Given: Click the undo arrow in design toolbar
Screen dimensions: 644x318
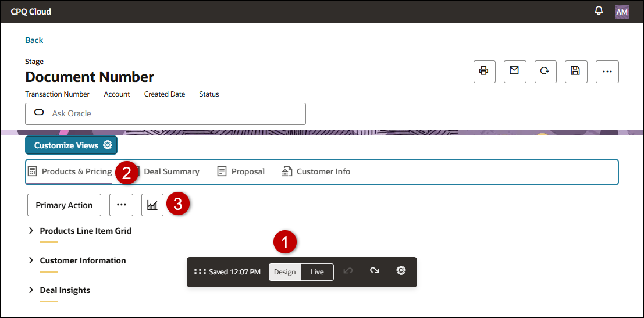Looking at the screenshot, I should tap(348, 271).
